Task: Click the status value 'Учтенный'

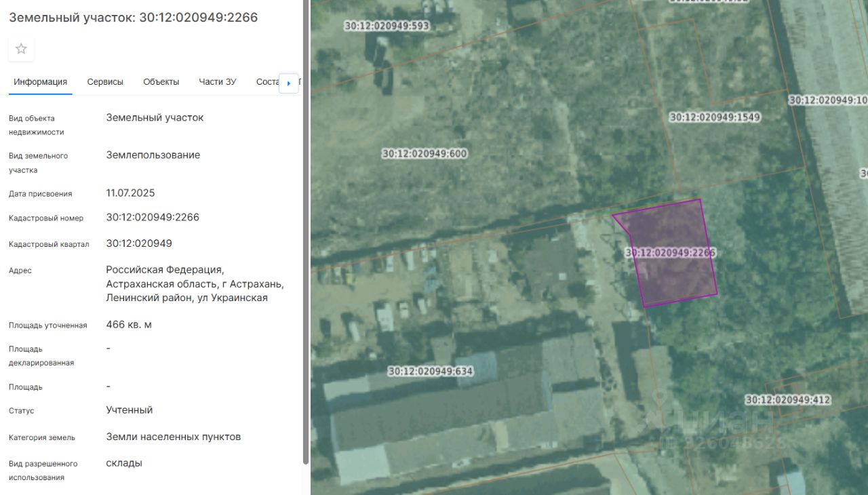Action: pos(130,410)
